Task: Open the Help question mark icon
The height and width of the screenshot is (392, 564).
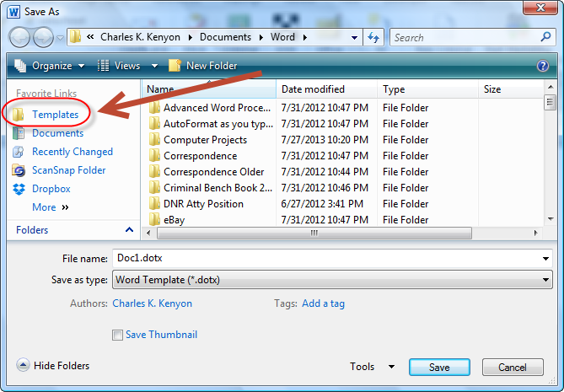Action: [542, 66]
